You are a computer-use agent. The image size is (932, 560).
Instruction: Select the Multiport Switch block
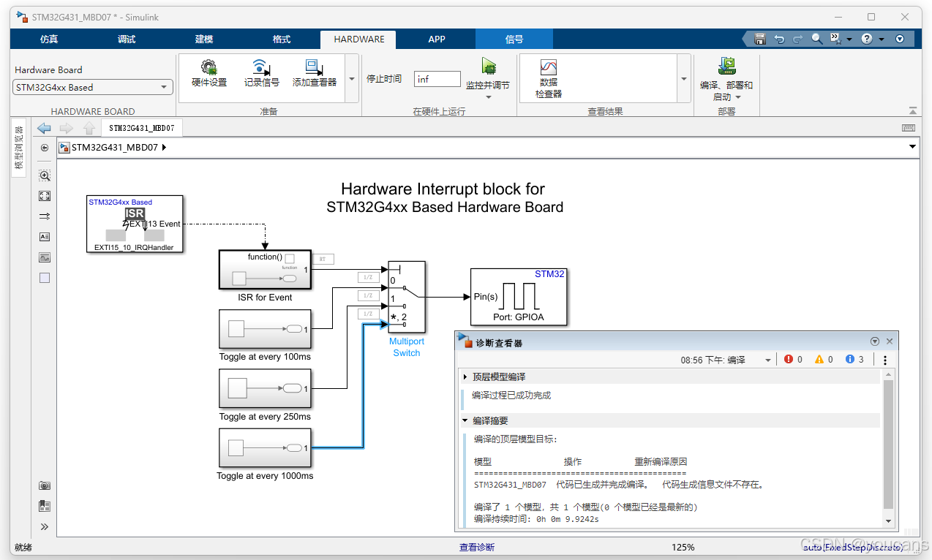pos(407,297)
